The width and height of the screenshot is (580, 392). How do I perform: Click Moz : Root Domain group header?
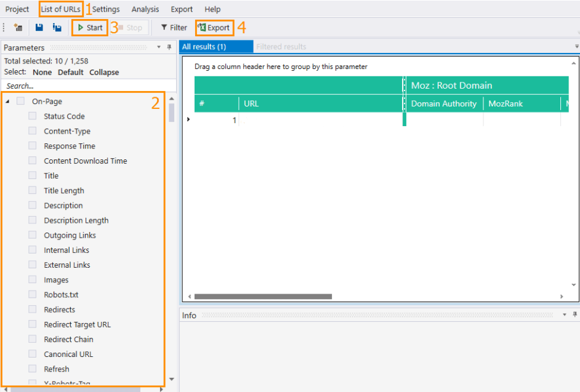click(487, 86)
